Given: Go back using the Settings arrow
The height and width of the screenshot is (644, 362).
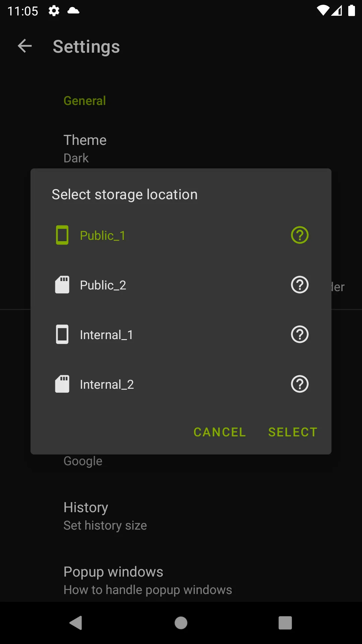Looking at the screenshot, I should tap(25, 46).
